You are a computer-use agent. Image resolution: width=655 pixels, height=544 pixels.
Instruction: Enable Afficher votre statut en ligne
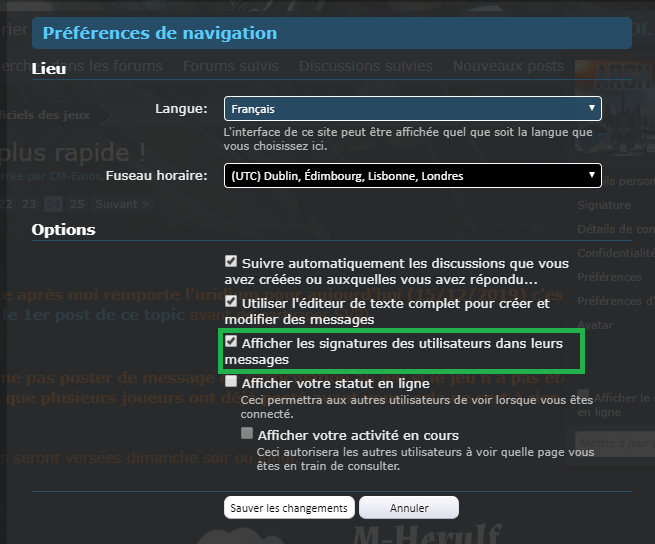231,381
